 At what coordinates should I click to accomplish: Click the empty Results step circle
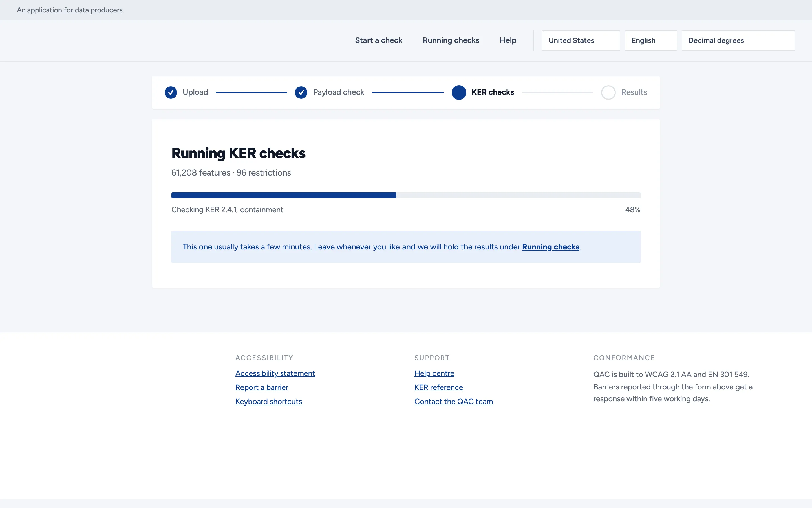pyautogui.click(x=608, y=92)
